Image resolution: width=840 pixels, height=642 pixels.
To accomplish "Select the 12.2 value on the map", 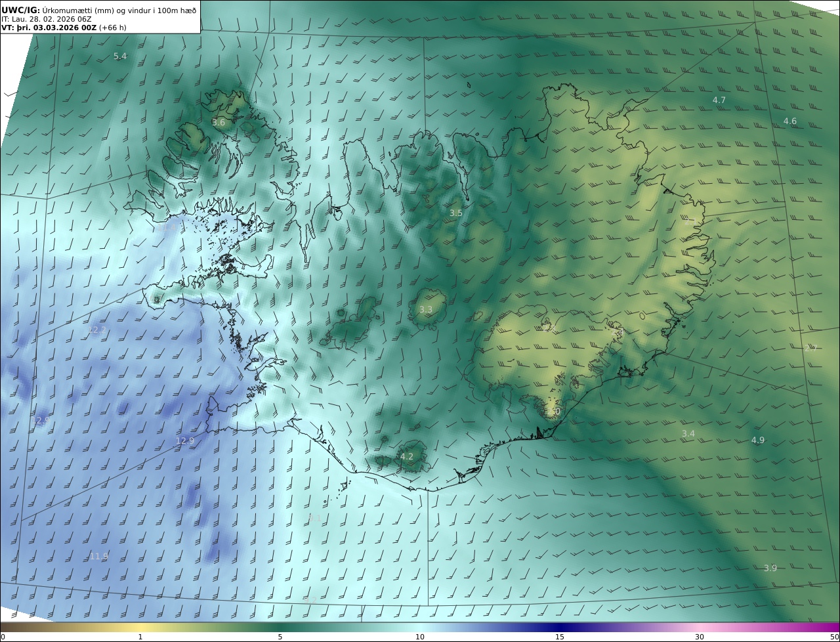I will coord(97,330).
